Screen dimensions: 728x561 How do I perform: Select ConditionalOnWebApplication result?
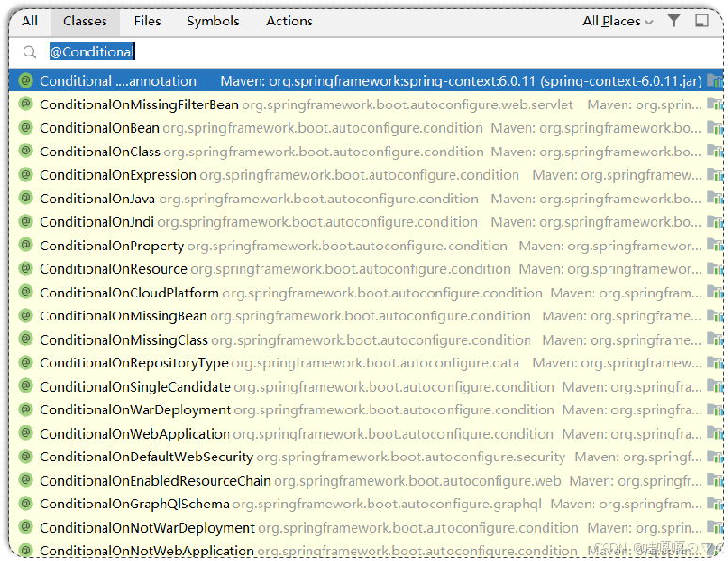366,434
